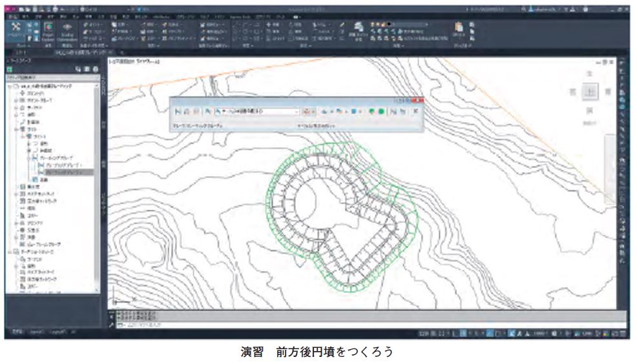
Task: Select the top view face on the ViewCube
Action: (x=589, y=92)
